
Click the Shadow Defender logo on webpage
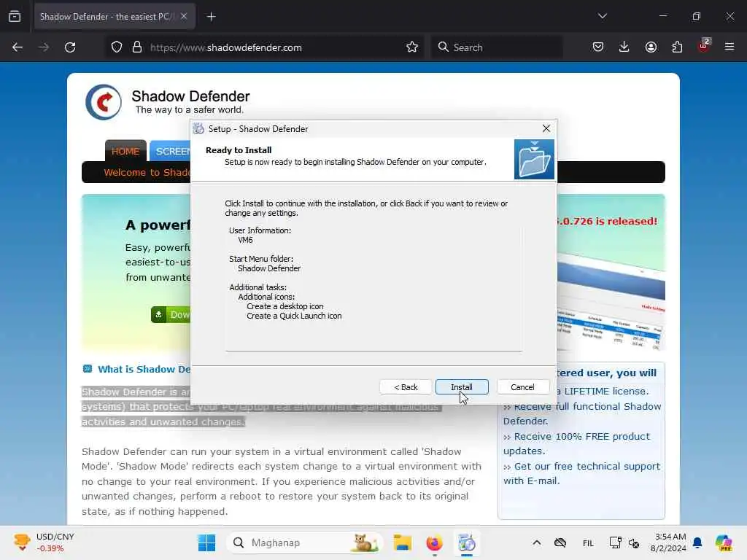coord(104,102)
